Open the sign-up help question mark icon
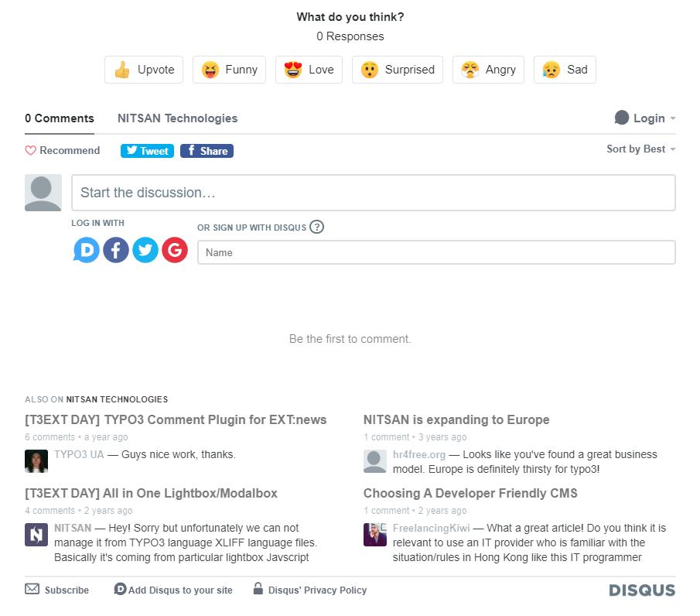Screen dimensions: 700x616 tap(316, 227)
